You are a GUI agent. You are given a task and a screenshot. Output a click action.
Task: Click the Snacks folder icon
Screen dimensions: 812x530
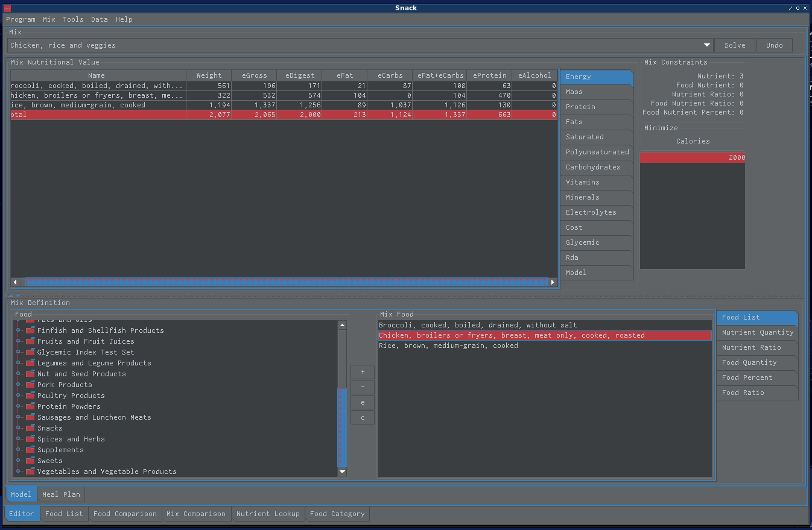(x=30, y=428)
